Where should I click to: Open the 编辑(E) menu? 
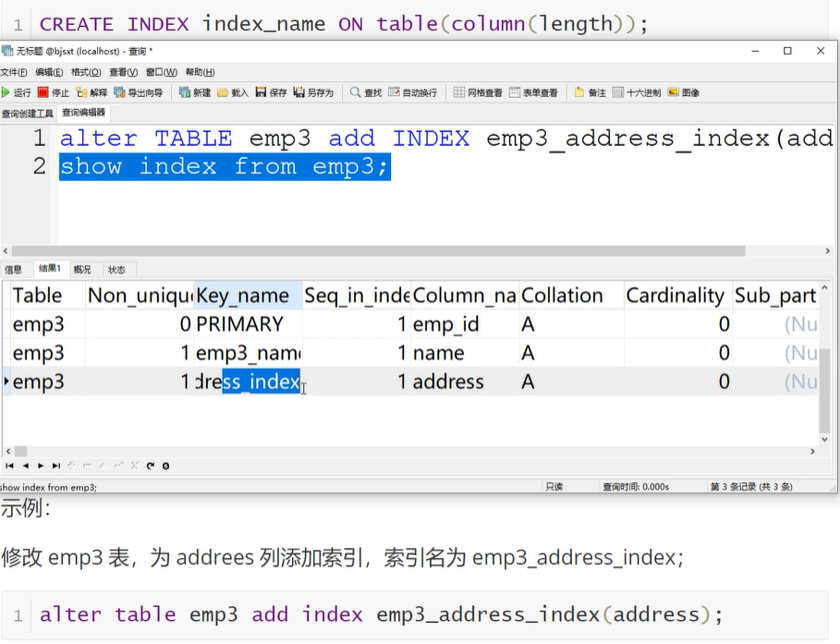point(49,72)
